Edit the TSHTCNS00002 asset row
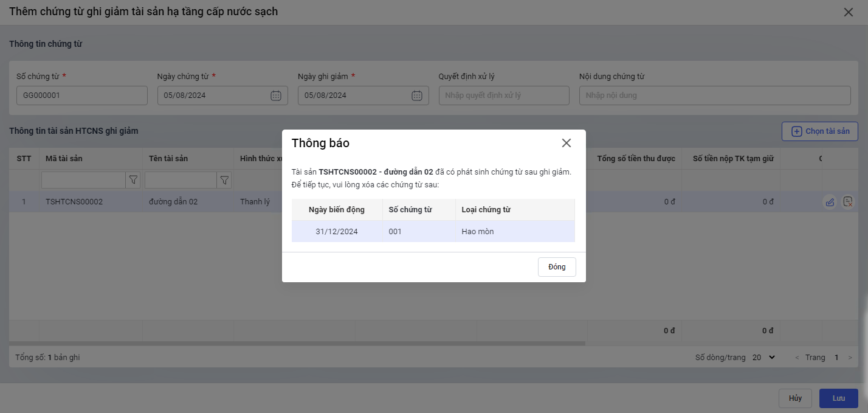Viewport: 868px width, 413px height. pos(830,202)
